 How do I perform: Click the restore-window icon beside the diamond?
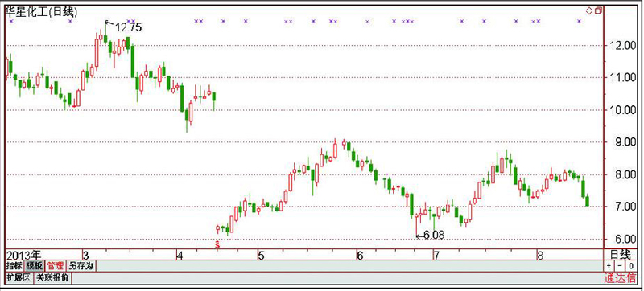(x=598, y=10)
